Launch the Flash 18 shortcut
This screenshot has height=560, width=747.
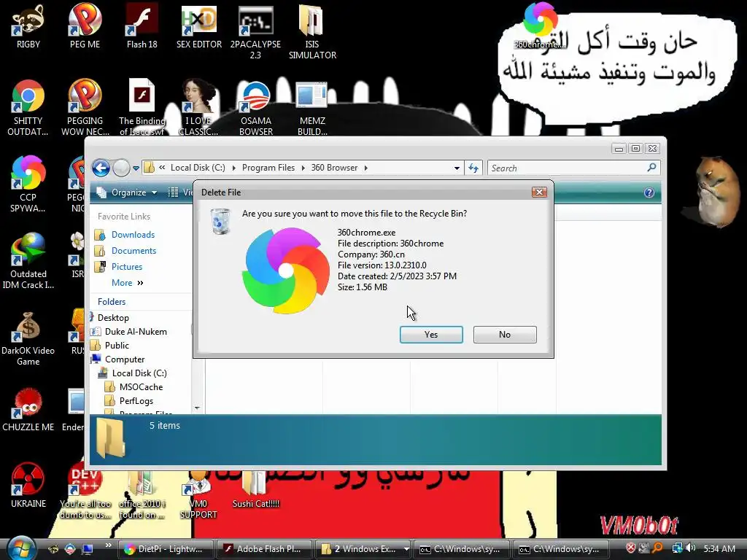pos(142,27)
